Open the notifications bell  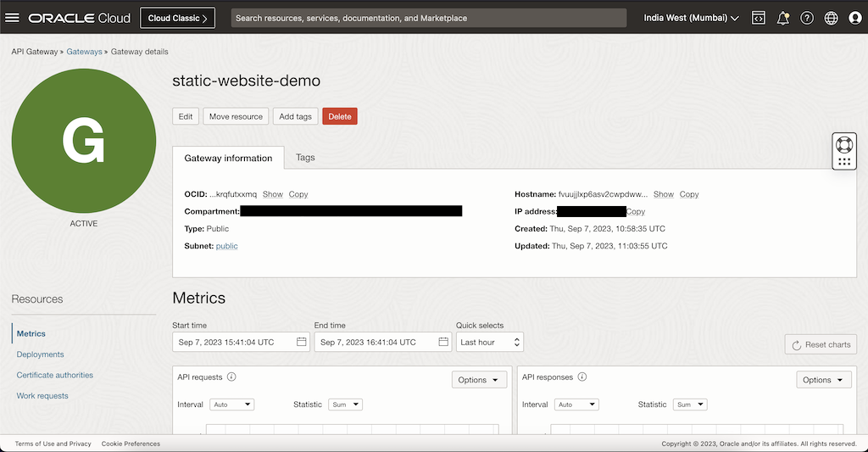782,18
